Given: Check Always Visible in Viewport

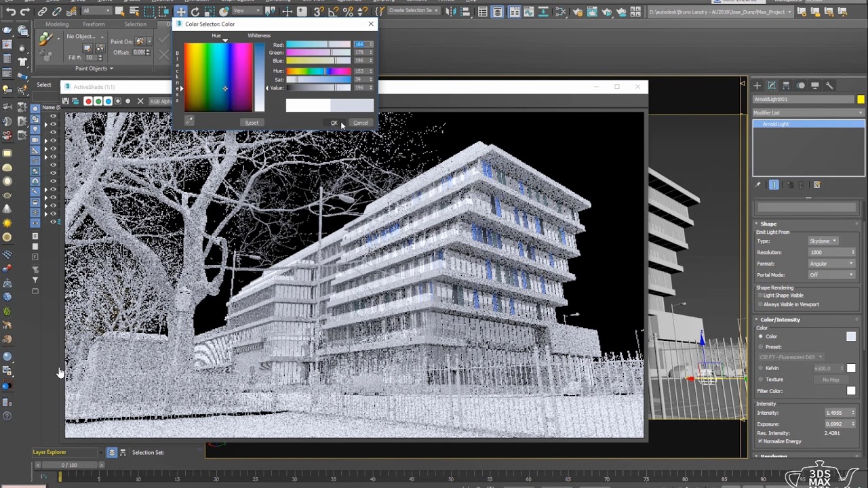Looking at the screenshot, I should [x=759, y=304].
